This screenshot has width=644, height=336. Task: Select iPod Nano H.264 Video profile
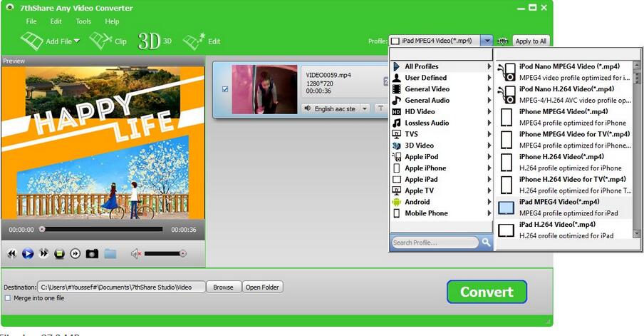563,95
